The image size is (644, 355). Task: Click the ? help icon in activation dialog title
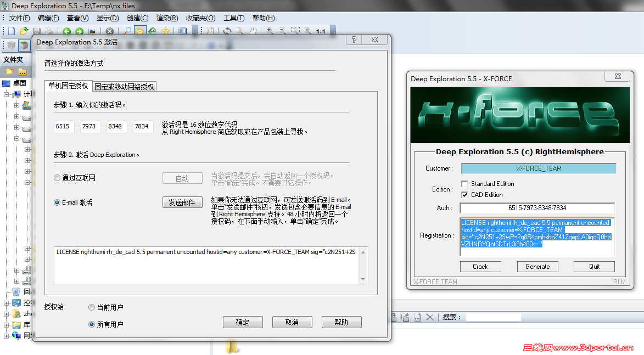pyautogui.click(x=354, y=40)
